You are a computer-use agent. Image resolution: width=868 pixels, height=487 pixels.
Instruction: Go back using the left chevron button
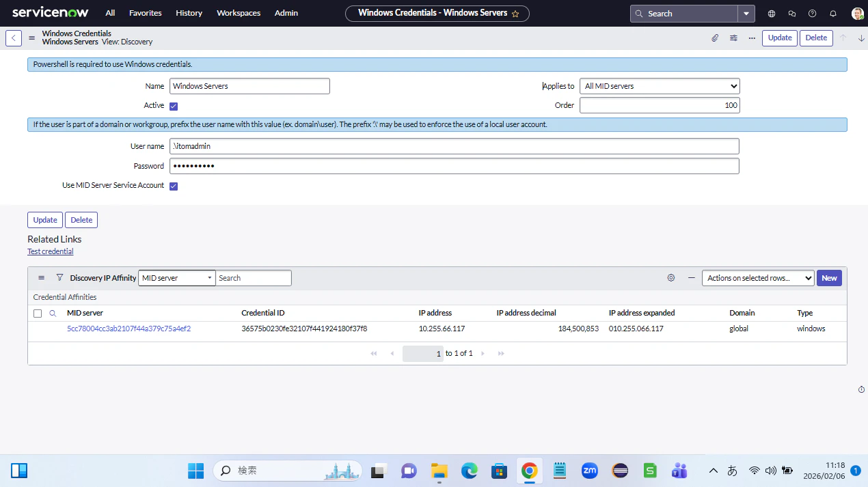(14, 38)
